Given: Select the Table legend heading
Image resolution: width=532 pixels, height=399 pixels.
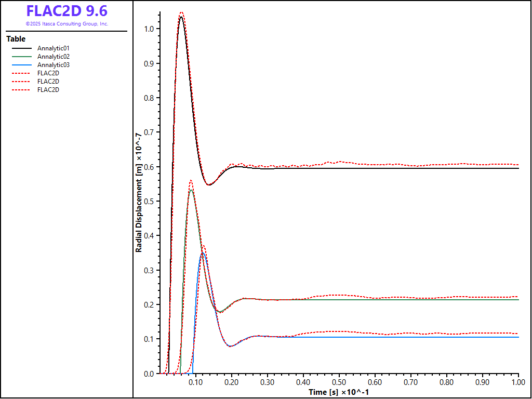Looking at the screenshot, I should point(16,39).
